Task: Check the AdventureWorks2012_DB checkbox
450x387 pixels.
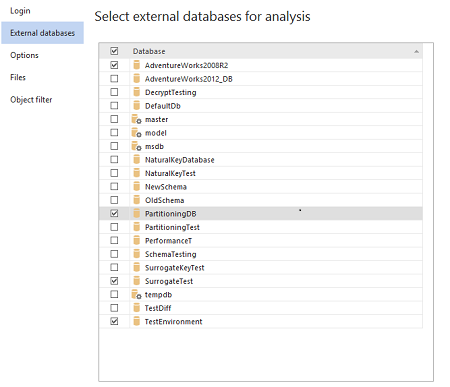Action: pos(114,79)
